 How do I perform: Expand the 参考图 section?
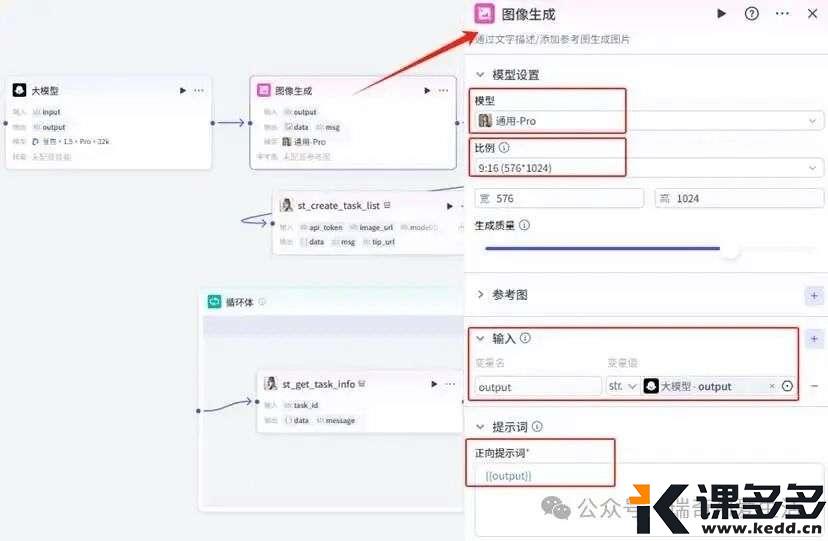click(480, 295)
